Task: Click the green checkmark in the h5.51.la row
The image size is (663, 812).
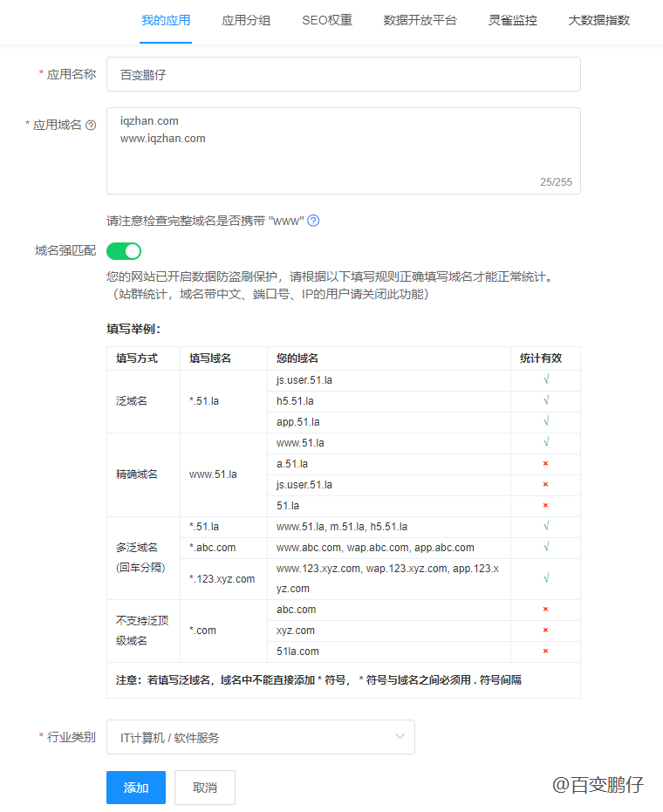Action: click(545, 400)
